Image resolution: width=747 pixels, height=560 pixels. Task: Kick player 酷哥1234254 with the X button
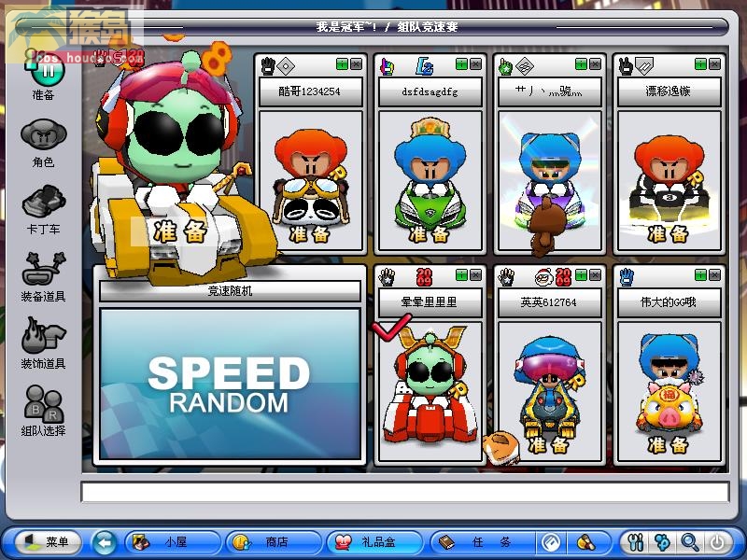click(x=356, y=64)
